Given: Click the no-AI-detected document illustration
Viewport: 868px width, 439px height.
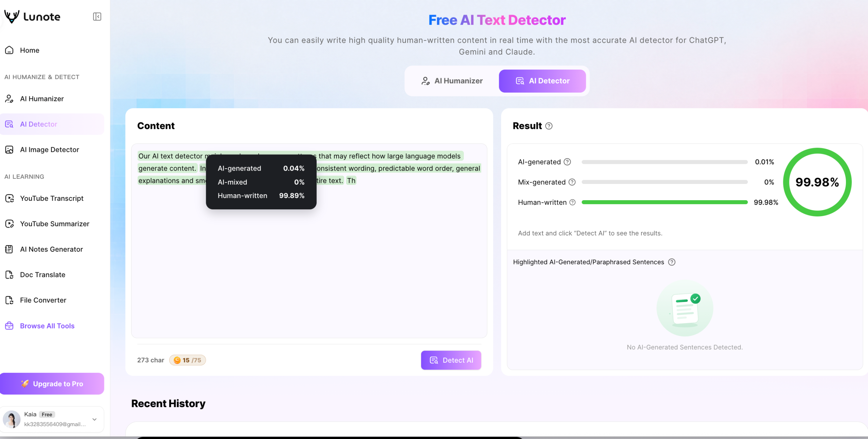Looking at the screenshot, I should pyautogui.click(x=685, y=308).
